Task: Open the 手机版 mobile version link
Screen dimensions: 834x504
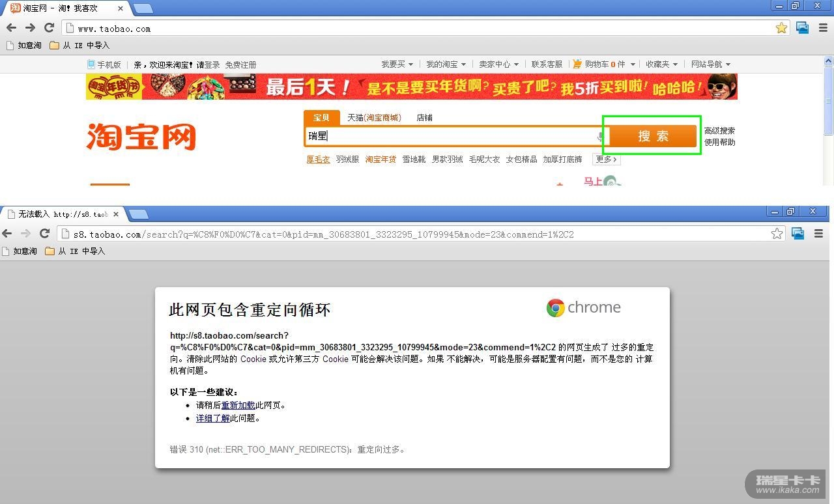Action: point(104,64)
